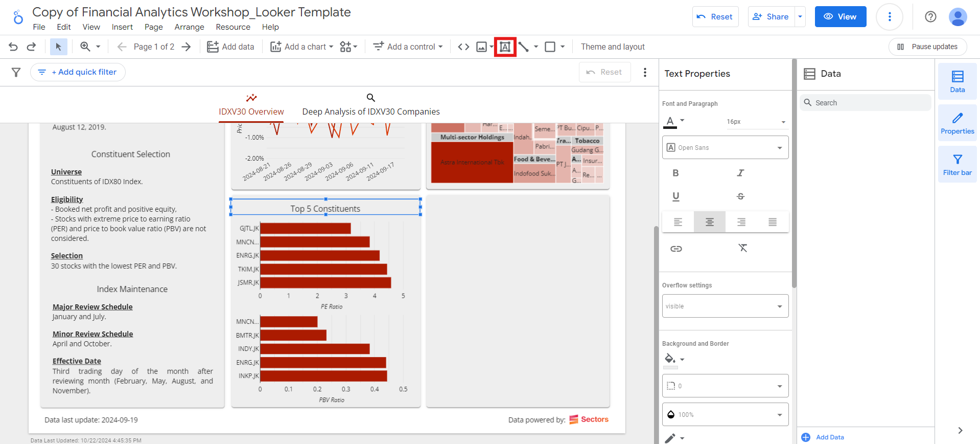
Task: Click the report title text
Action: (x=192, y=12)
